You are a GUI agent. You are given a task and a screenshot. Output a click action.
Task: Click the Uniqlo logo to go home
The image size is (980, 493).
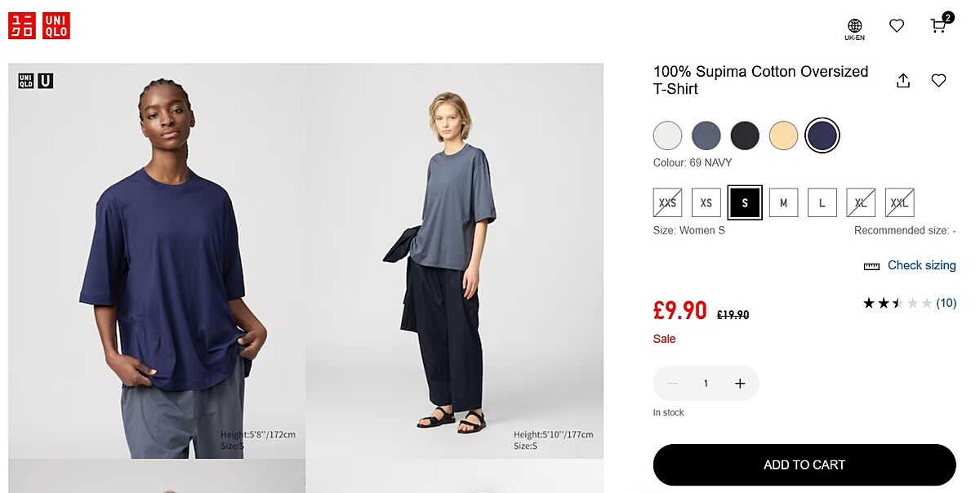tap(39, 26)
